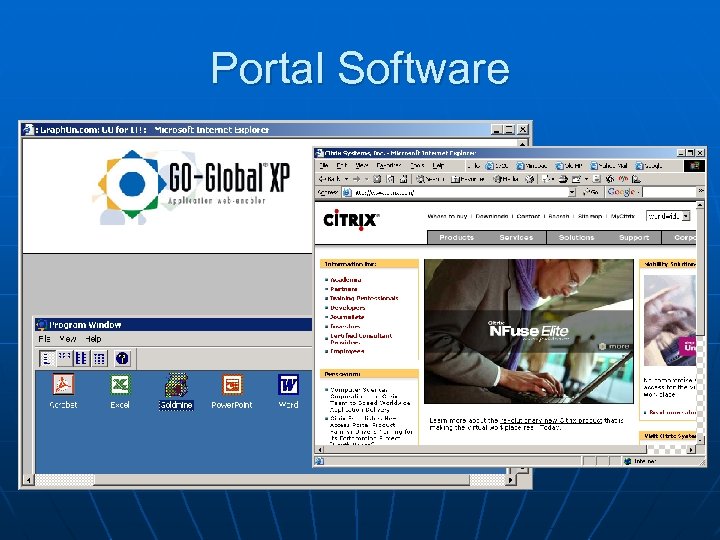Click Search button in Citrix browser toolbar
720x540 pixels.
click(x=430, y=179)
